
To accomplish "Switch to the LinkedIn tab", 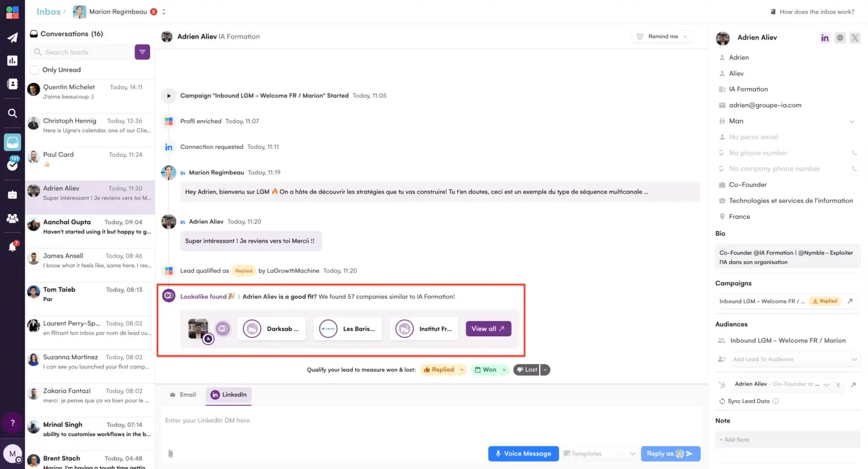I will [x=229, y=395].
